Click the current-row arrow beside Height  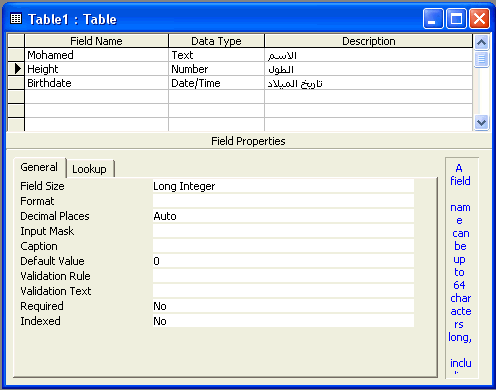pos(17,69)
